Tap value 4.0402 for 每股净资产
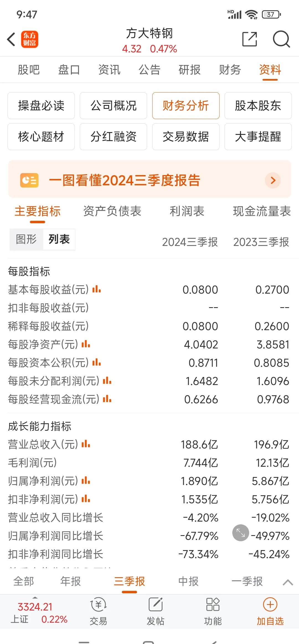 click(x=201, y=345)
